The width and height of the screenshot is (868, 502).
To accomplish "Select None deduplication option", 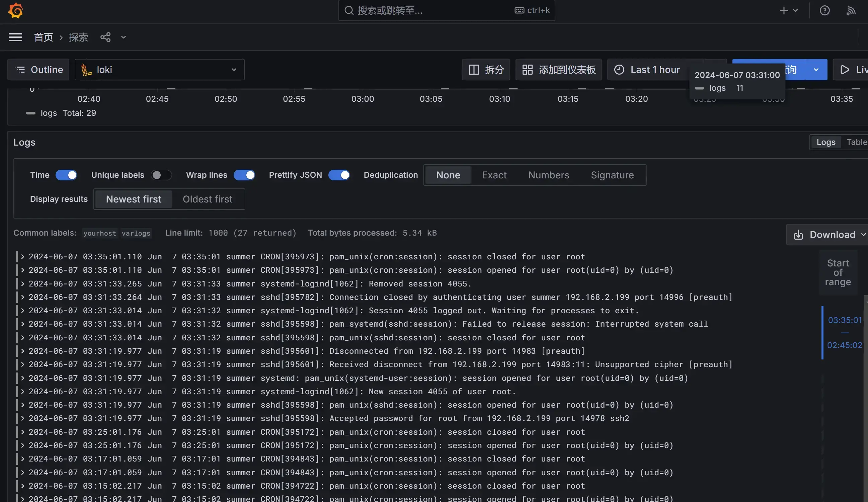I will pyautogui.click(x=448, y=175).
